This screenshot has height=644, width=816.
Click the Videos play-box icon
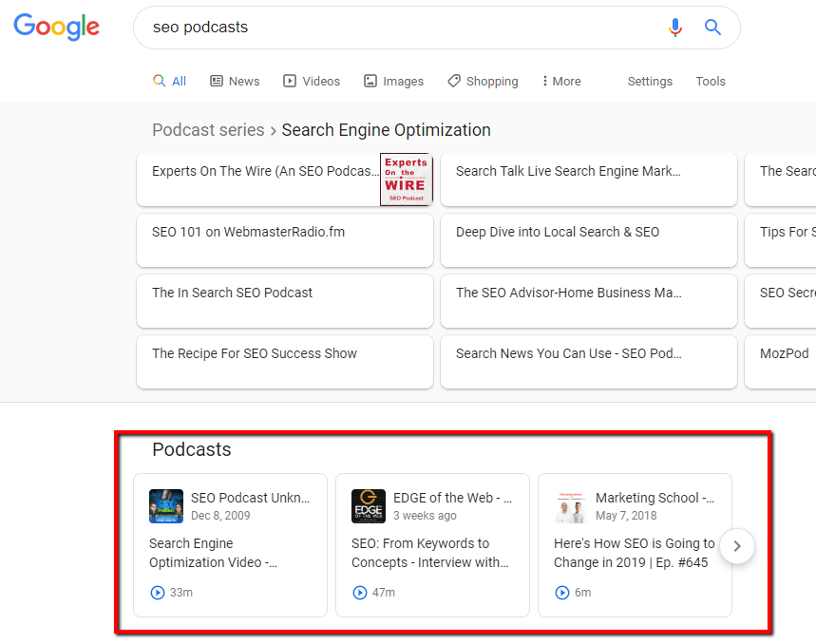click(290, 81)
